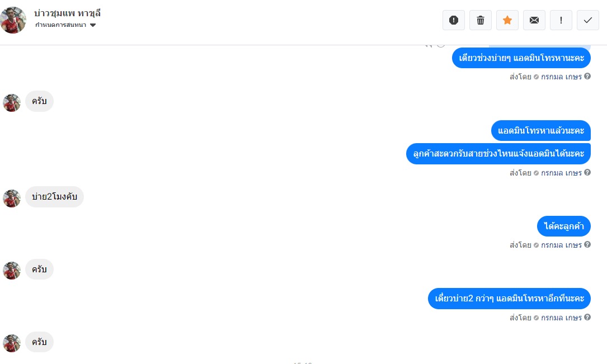Click help icon under ลูกค้าสะดวกรับสาย message
The height and width of the screenshot is (364, 607).
[x=587, y=172]
